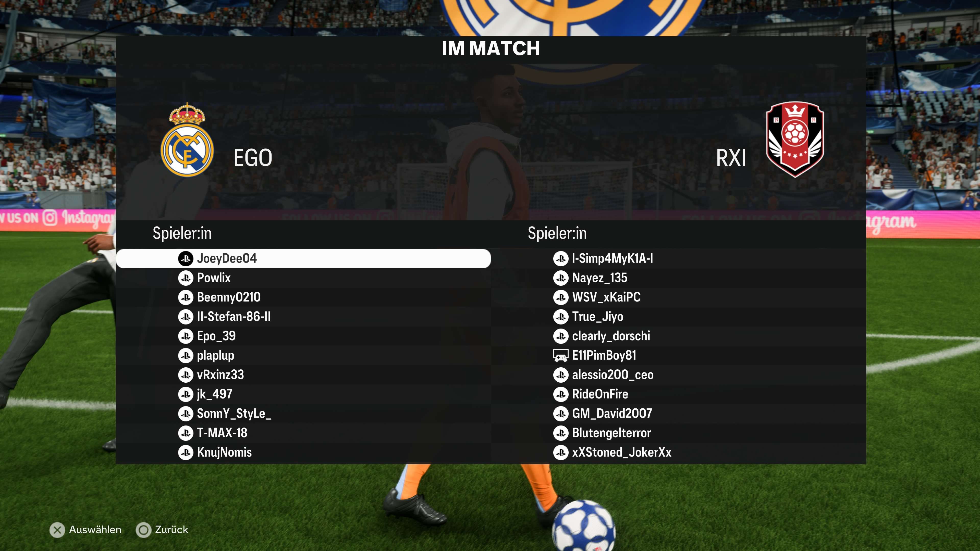980x551 pixels.
Task: Click the cross button icon for Auswählen
Action: [x=57, y=530]
